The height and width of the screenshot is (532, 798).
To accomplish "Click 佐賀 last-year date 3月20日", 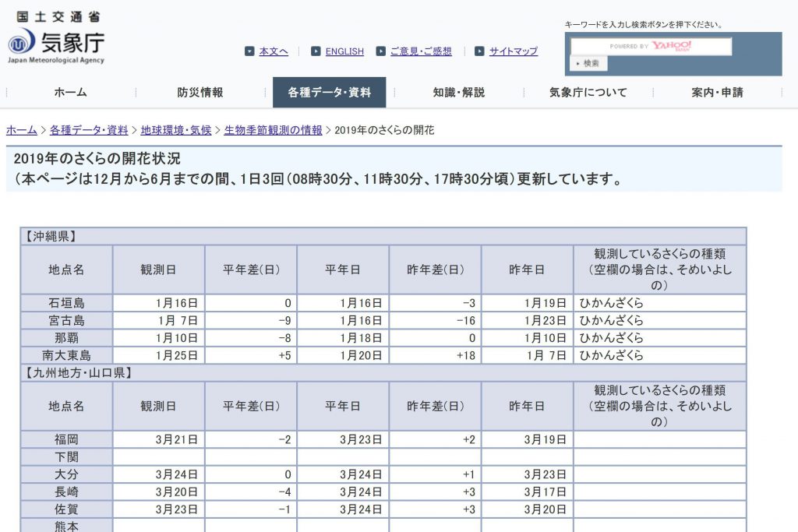I will (x=545, y=509).
